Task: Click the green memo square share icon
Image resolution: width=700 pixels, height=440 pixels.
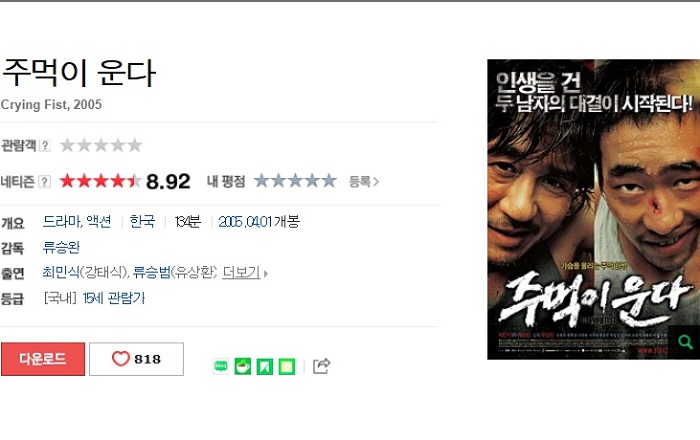Action: (x=287, y=366)
